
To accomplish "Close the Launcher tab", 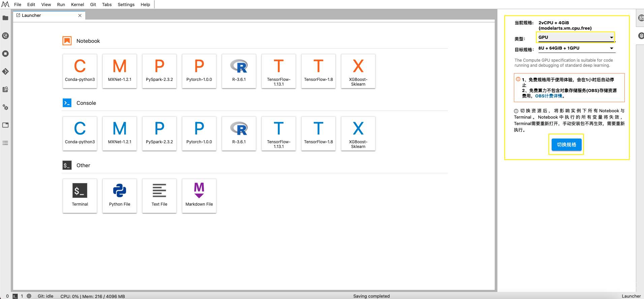I will (x=80, y=16).
